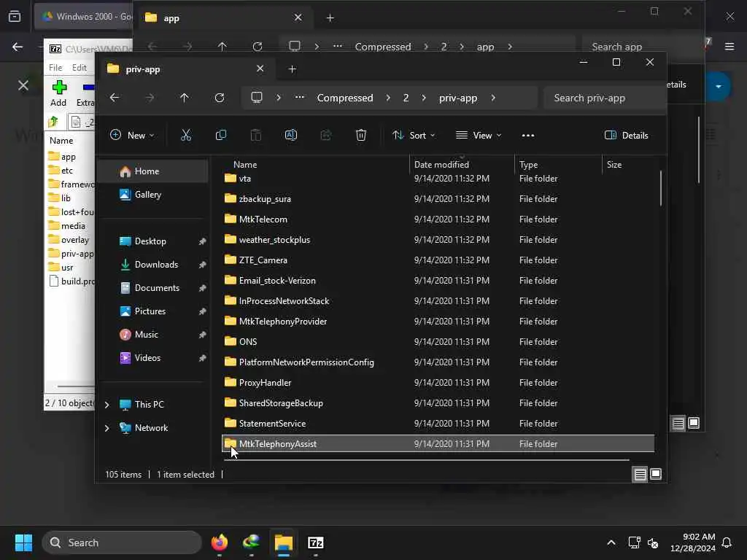This screenshot has width=747, height=560.
Task: Click the vertical scrollbar in priv-app list
Action: pyautogui.click(x=661, y=189)
